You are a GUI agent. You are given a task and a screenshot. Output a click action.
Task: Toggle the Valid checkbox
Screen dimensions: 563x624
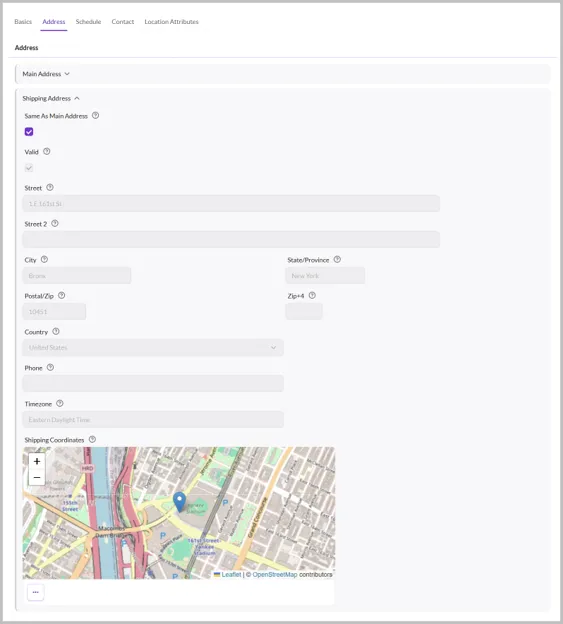(29, 168)
